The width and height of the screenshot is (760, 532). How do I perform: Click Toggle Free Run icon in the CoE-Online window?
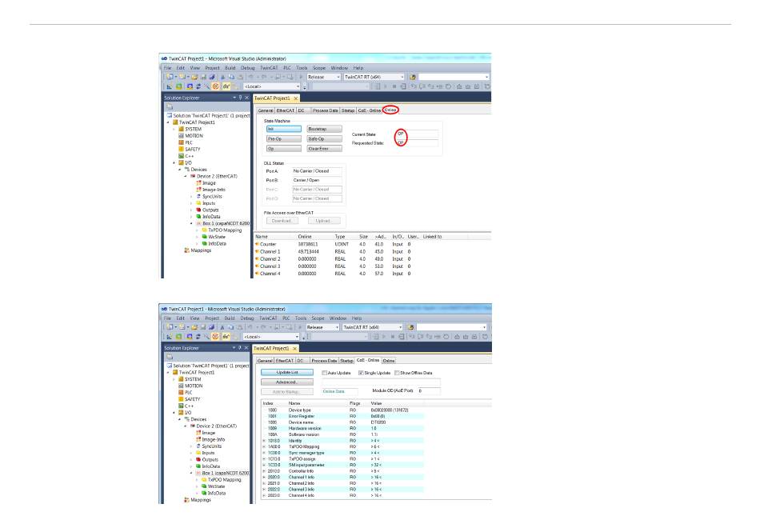pos(214,336)
